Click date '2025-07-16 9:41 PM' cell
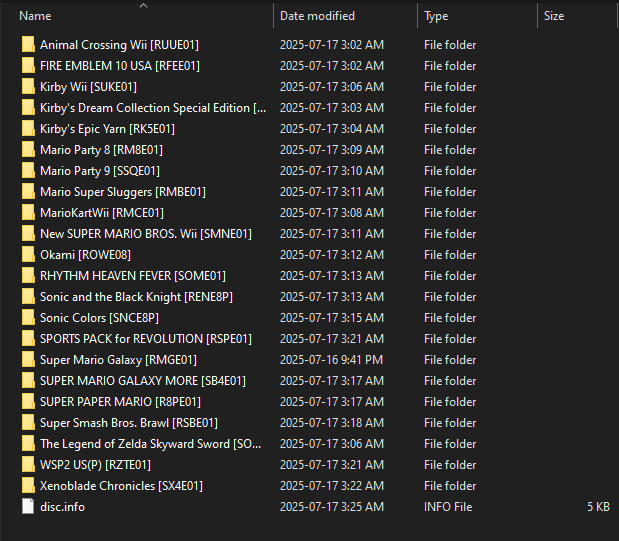Image resolution: width=619 pixels, height=541 pixels. (x=331, y=359)
